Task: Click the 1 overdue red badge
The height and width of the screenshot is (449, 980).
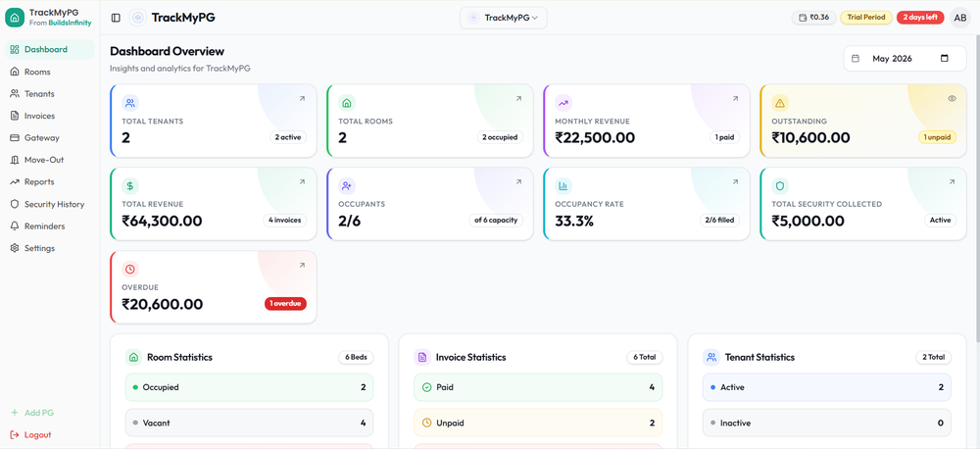Action: point(285,304)
